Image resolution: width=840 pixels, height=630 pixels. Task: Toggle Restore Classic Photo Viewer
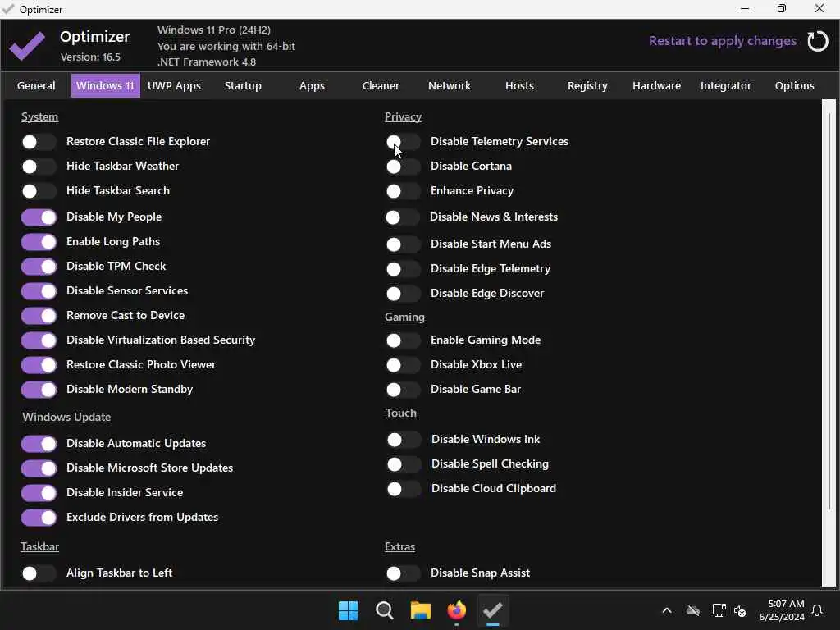(x=39, y=365)
